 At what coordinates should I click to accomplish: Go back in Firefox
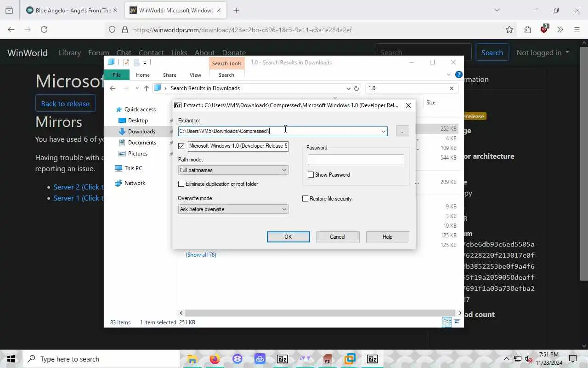point(11,29)
